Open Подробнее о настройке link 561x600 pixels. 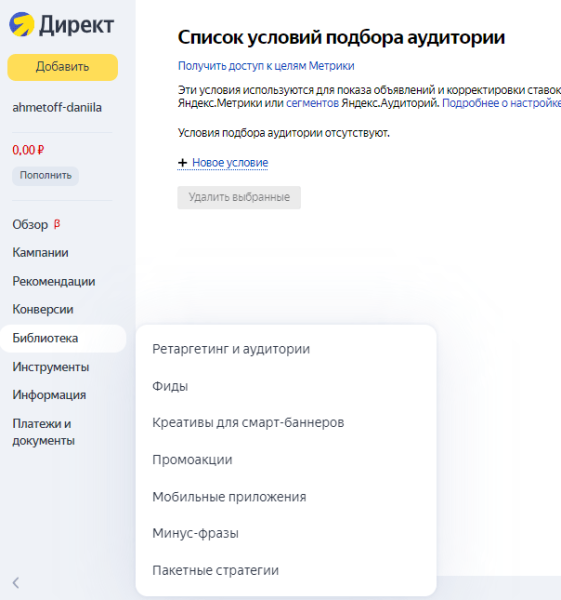[502, 103]
